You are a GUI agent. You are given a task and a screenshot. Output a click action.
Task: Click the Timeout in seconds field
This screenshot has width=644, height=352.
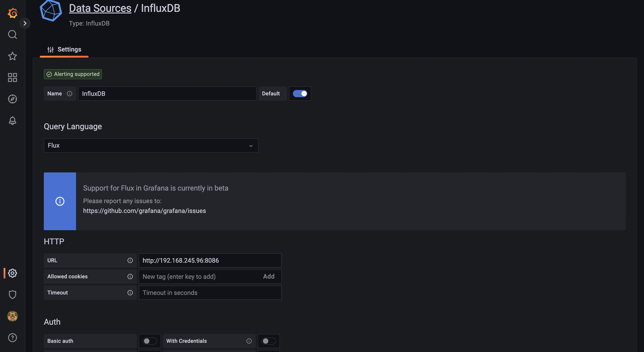[x=210, y=293]
